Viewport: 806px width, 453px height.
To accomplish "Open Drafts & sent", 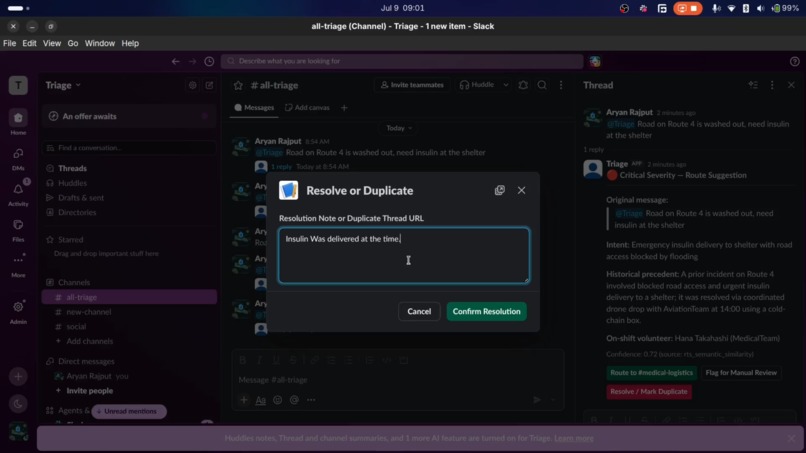I will pos(80,197).
